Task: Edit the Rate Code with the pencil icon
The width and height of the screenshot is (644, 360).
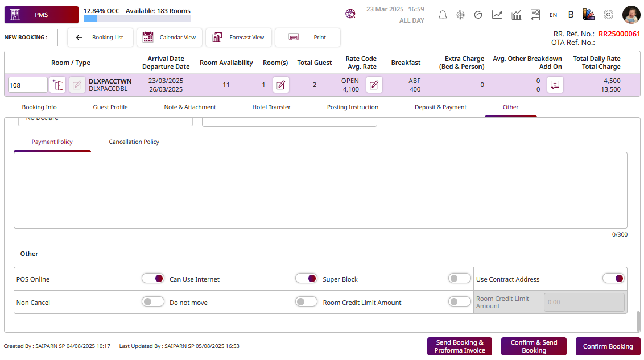Action: [x=374, y=85]
